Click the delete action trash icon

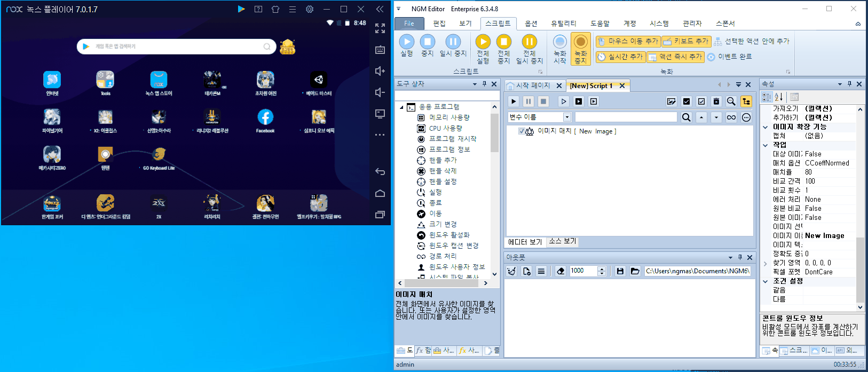pos(716,101)
